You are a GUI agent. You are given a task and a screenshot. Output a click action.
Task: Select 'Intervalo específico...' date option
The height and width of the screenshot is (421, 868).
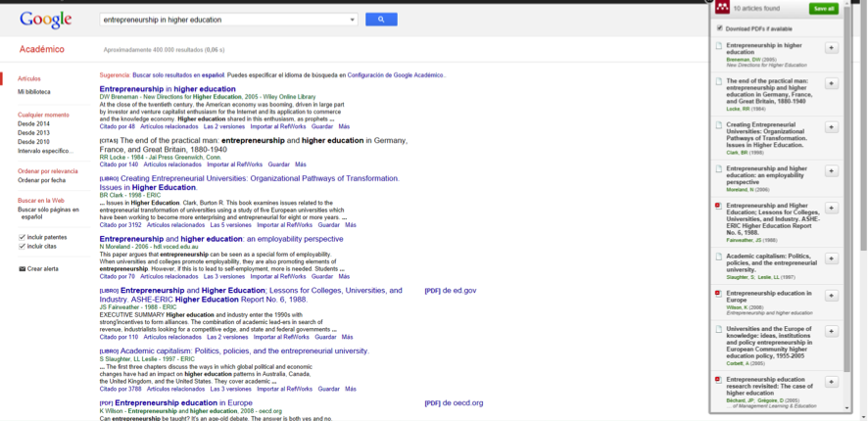pyautogui.click(x=45, y=151)
